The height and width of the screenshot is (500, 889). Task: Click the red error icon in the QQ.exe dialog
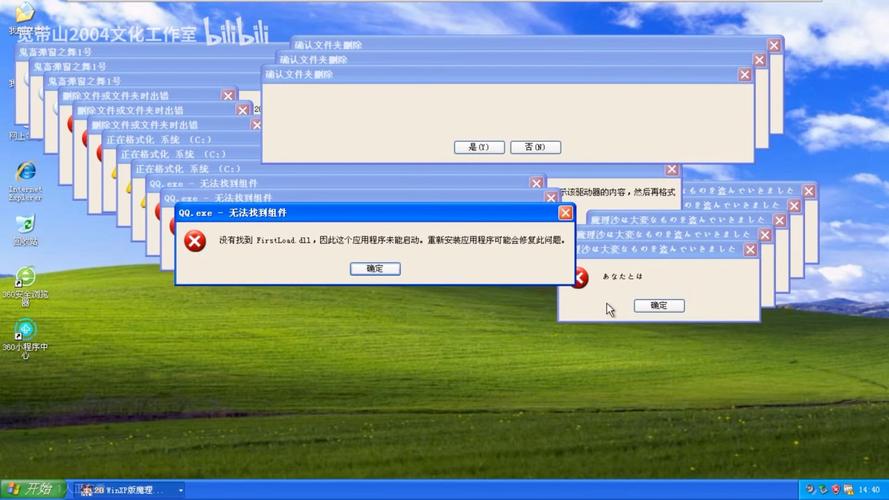195,241
